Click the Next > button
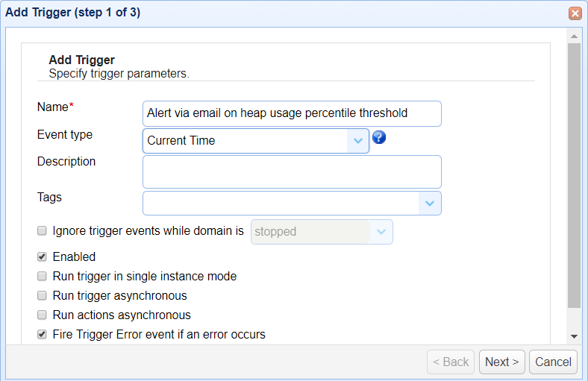This screenshot has width=588, height=381. (502, 362)
